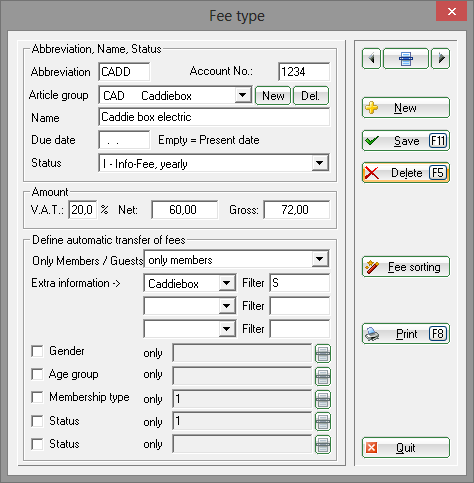474x483 pixels.
Task: Delete the fee type with Delete F5
Action: coord(406,173)
